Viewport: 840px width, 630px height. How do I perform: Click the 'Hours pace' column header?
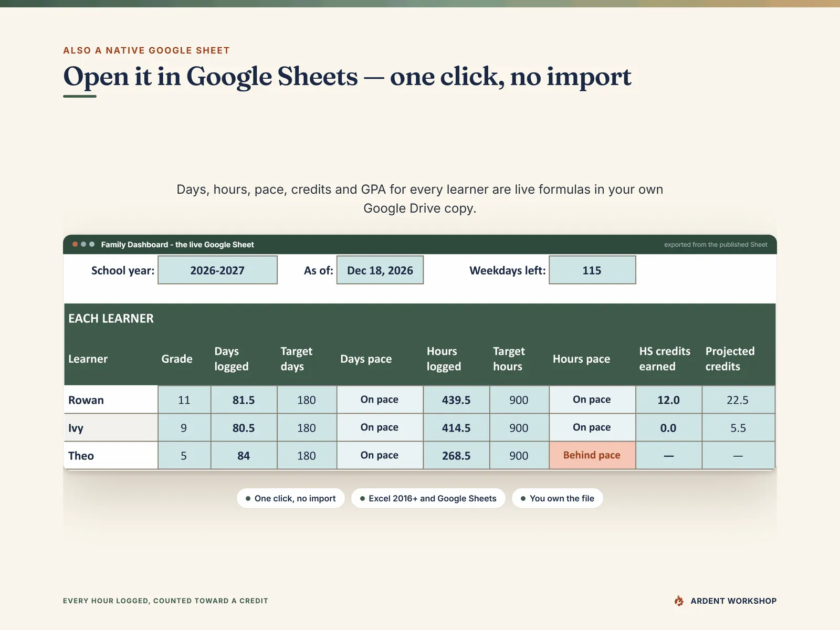581,359
